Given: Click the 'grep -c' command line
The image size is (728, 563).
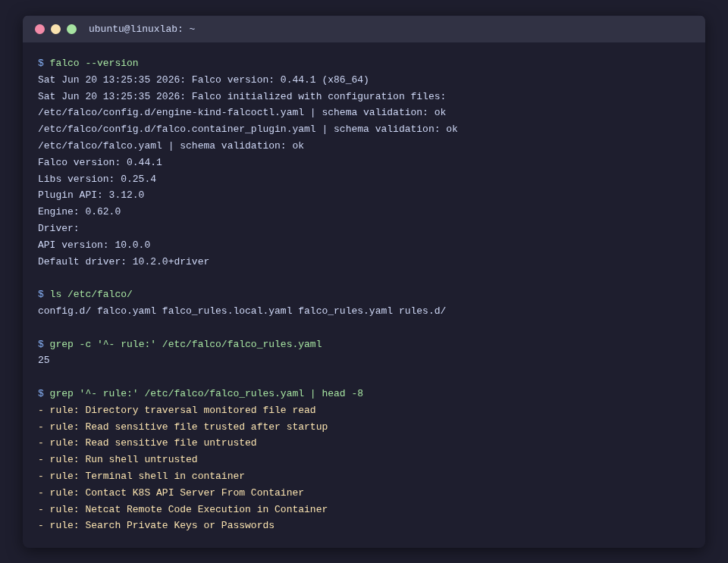Looking at the screenshot, I should (180, 344).
